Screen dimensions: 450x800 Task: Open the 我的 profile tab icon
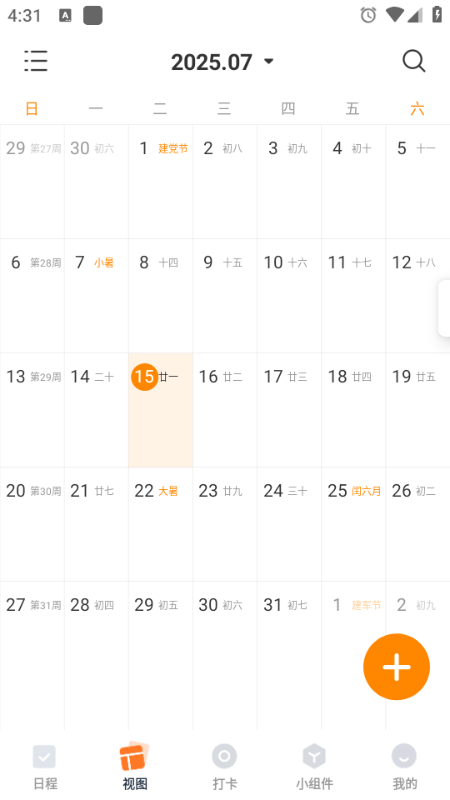(404, 756)
